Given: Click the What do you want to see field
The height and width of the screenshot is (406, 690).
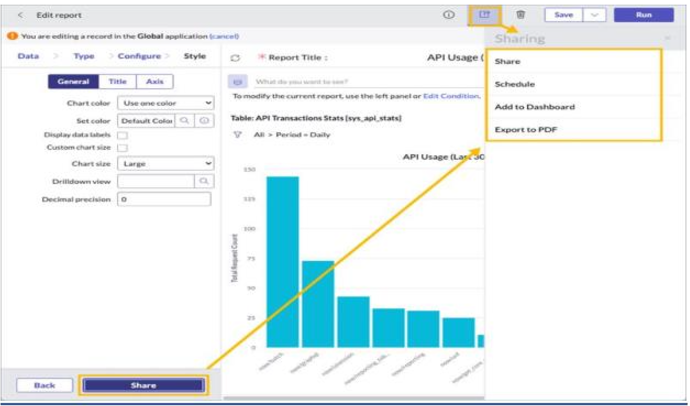Looking at the screenshot, I should tap(369, 82).
